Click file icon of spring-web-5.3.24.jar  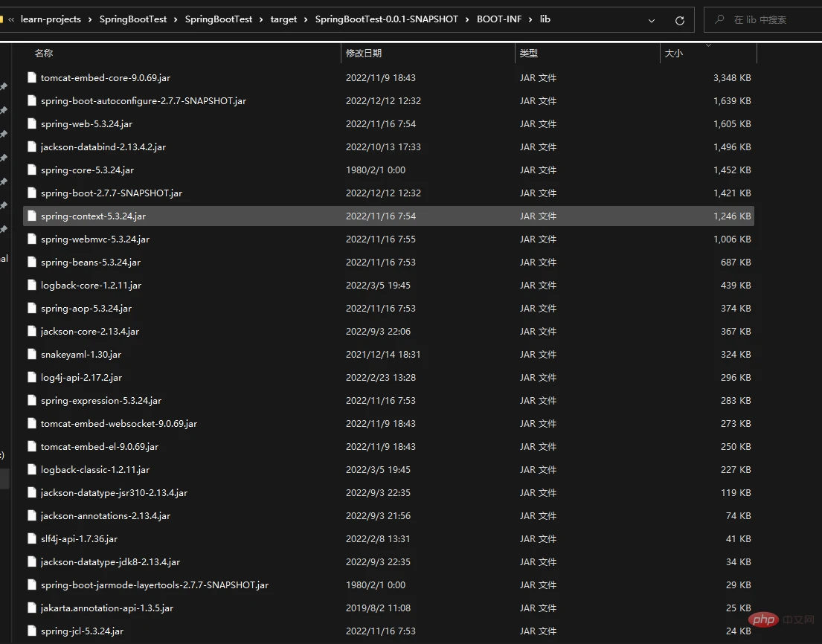(31, 123)
